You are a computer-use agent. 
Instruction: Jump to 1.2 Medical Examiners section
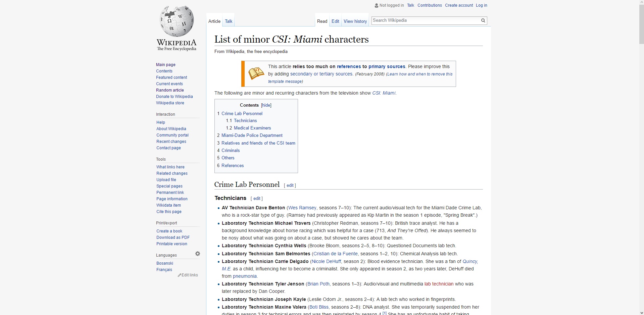pyautogui.click(x=252, y=128)
